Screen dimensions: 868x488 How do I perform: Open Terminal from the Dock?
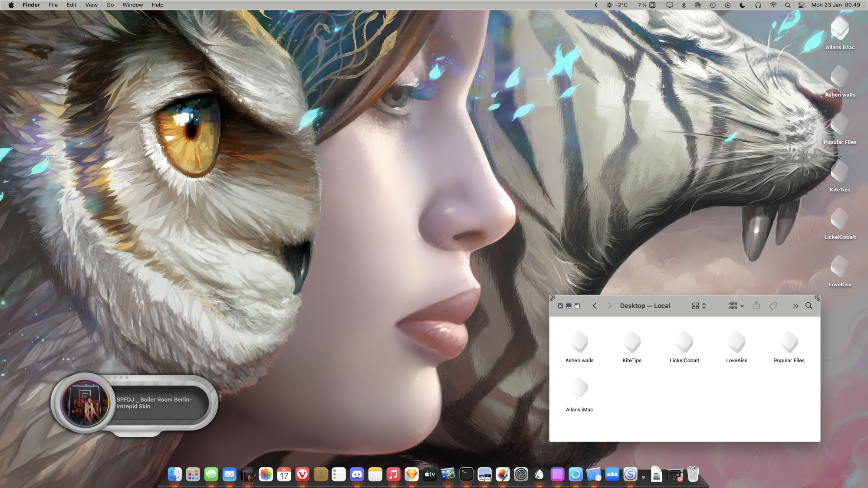[467, 474]
